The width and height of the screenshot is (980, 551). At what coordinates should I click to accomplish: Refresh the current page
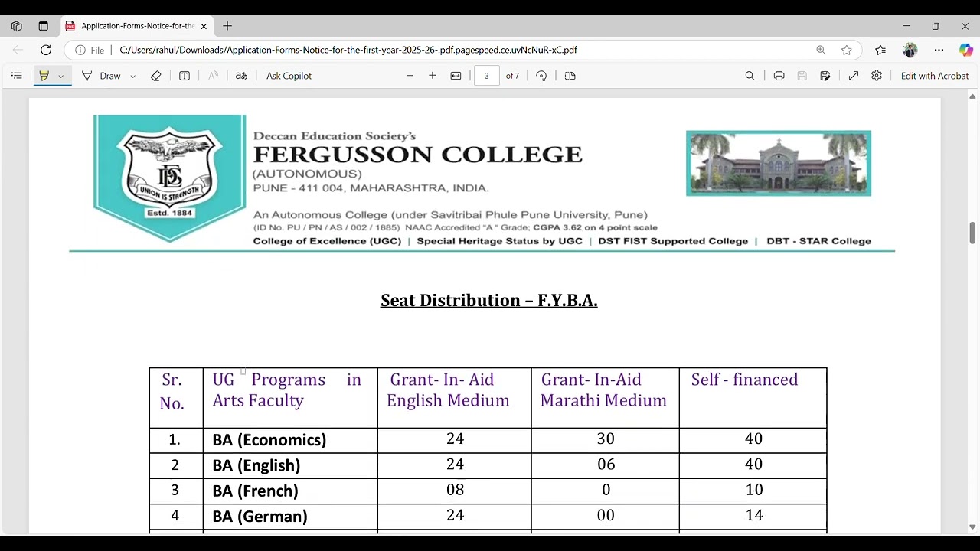pos(46,50)
